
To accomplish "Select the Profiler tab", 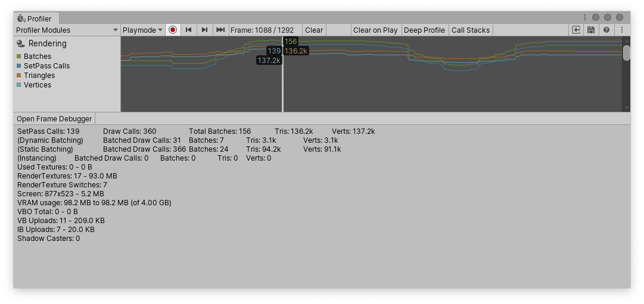I will pos(36,18).
